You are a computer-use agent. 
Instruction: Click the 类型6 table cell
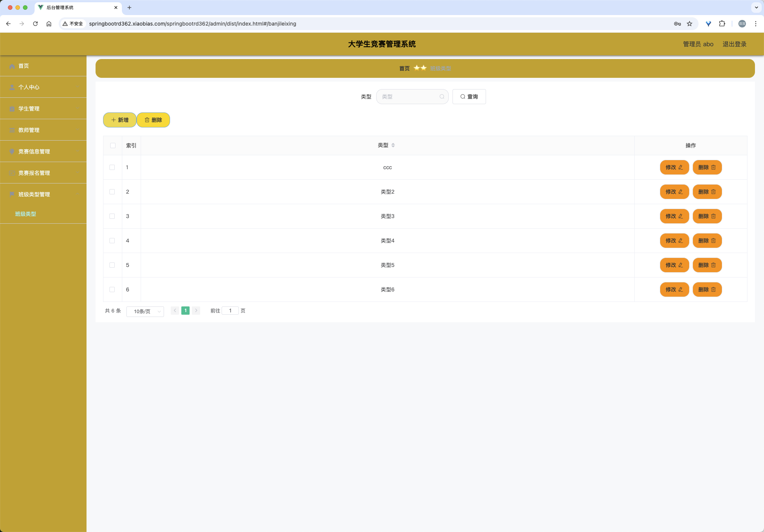click(387, 289)
